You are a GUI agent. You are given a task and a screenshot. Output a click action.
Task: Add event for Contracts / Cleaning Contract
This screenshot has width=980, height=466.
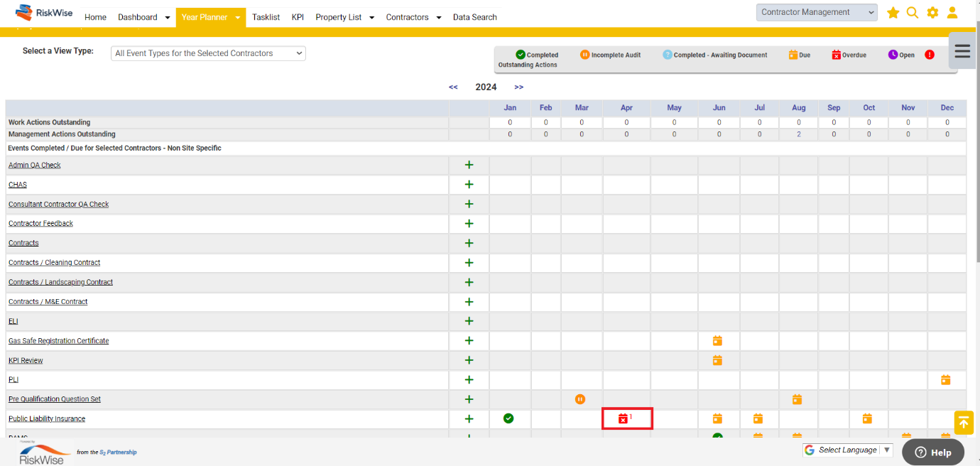469,263
